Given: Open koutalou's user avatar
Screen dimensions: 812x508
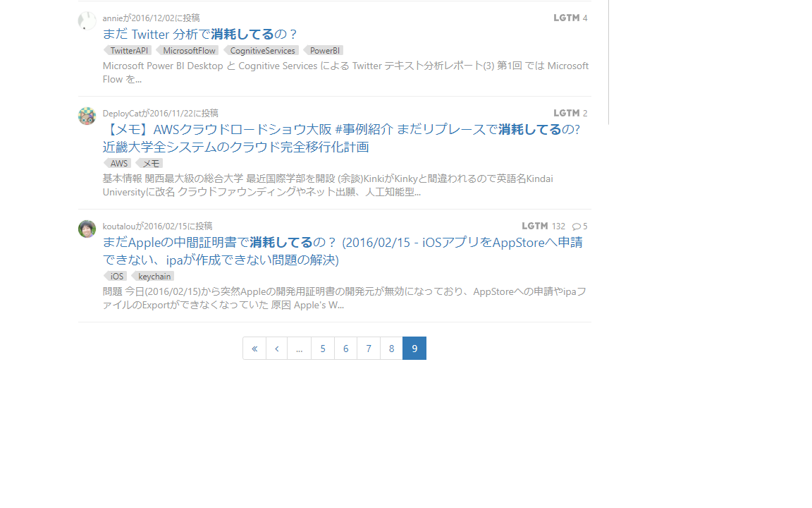Looking at the screenshot, I should pos(87,229).
